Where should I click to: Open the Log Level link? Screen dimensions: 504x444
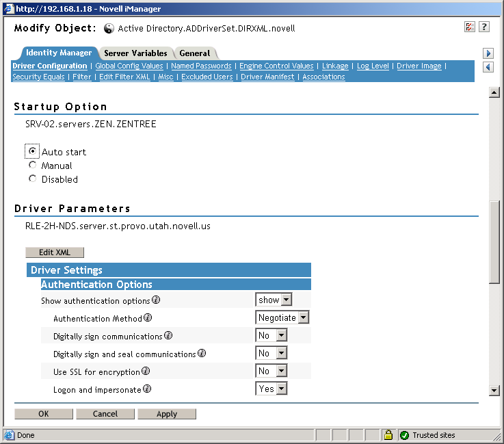click(373, 66)
